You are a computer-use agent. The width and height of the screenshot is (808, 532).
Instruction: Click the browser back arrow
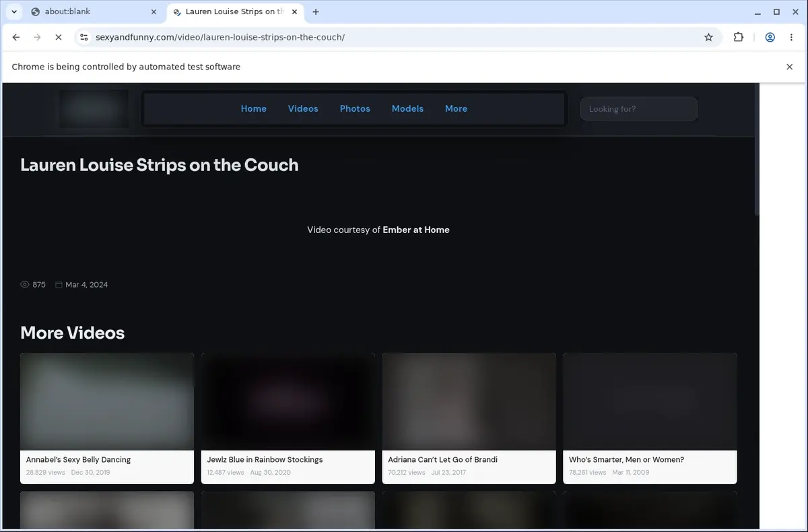point(16,38)
